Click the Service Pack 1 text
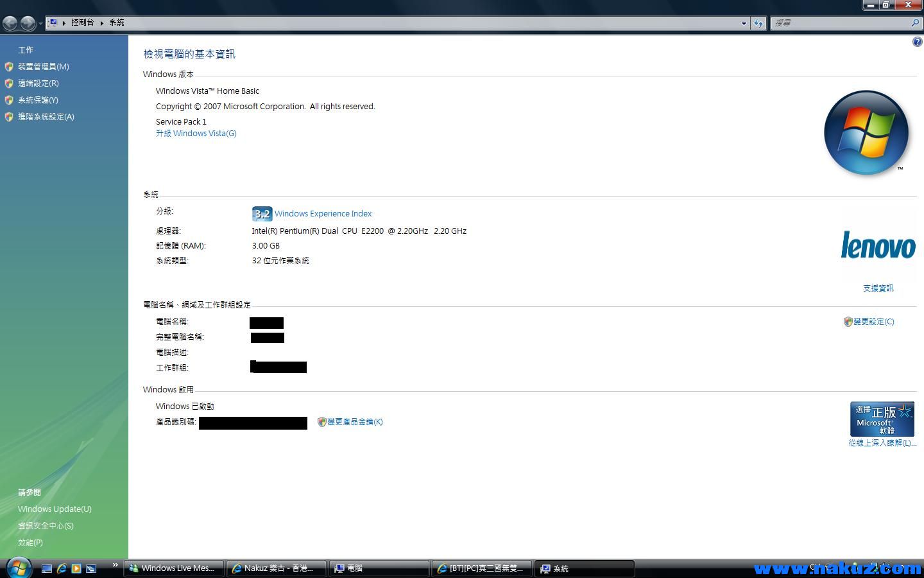Screen dimensions: 924x578 coord(181,121)
